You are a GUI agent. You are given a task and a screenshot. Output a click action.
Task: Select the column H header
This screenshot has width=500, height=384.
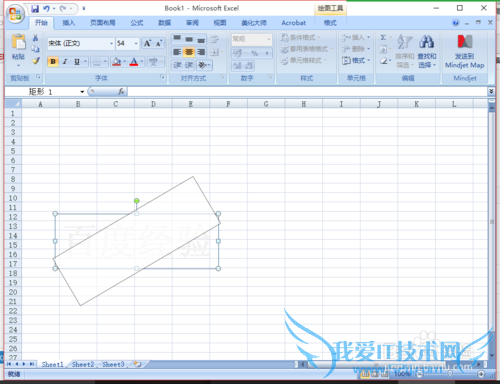coord(304,104)
